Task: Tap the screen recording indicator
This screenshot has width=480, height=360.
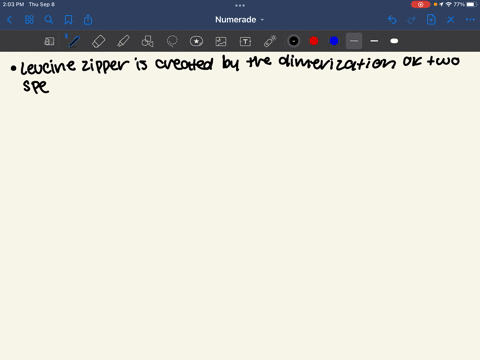Action: pos(420,4)
